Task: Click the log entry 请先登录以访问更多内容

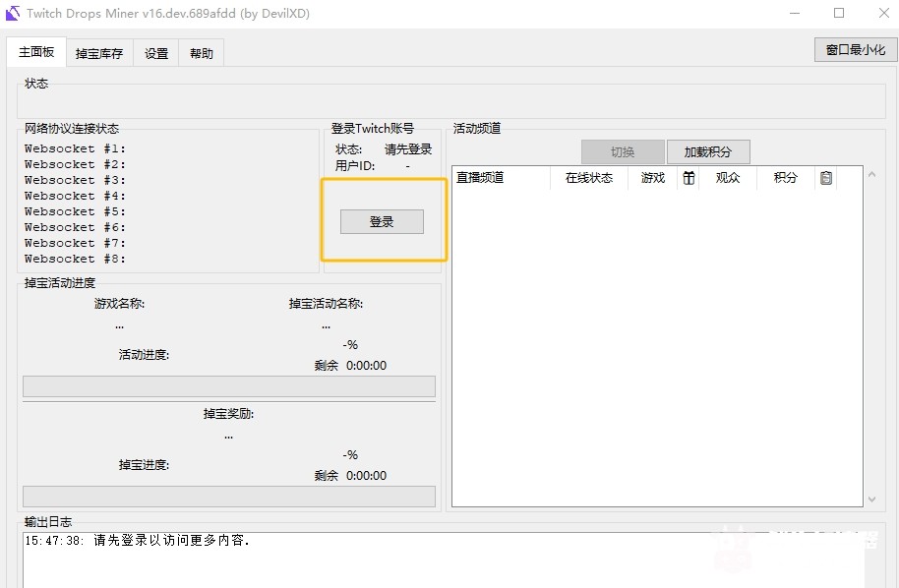Action: (x=138, y=540)
